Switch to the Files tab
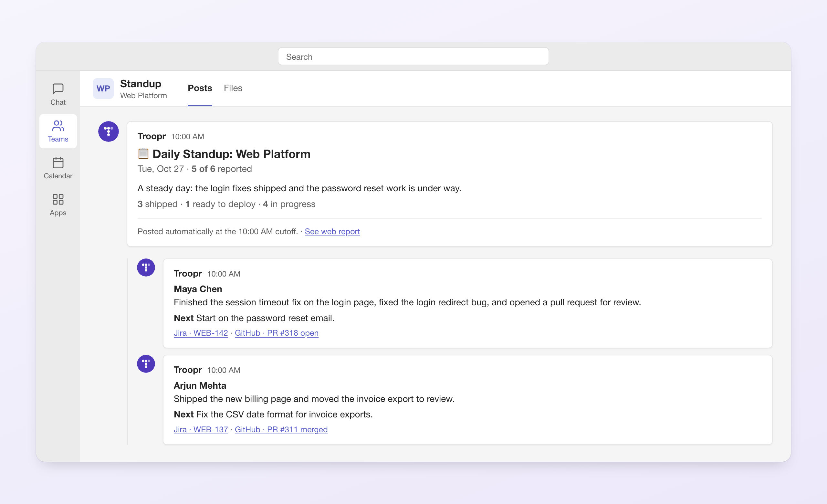Screen dimensions: 827x504 point(233,88)
